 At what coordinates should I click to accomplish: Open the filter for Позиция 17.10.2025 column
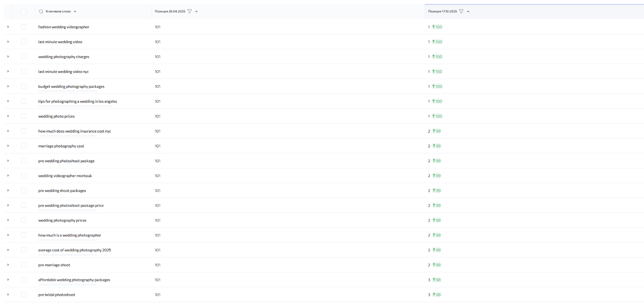pyautogui.click(x=461, y=12)
